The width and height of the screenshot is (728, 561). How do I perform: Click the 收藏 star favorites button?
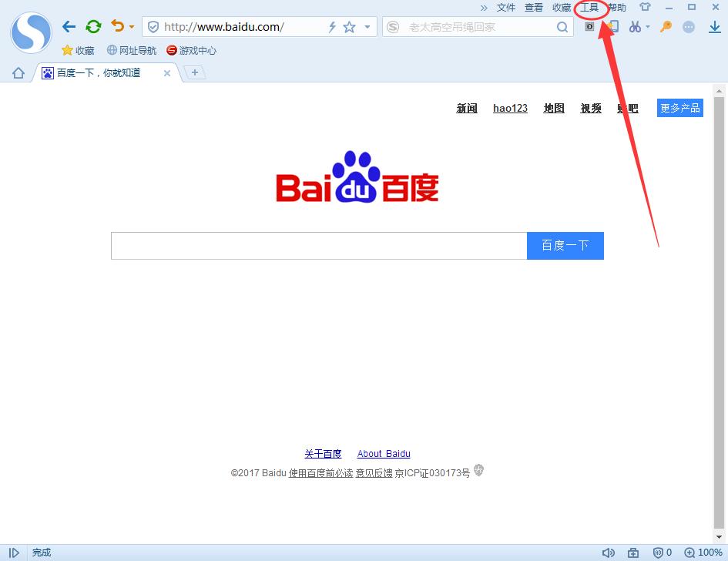[78, 50]
